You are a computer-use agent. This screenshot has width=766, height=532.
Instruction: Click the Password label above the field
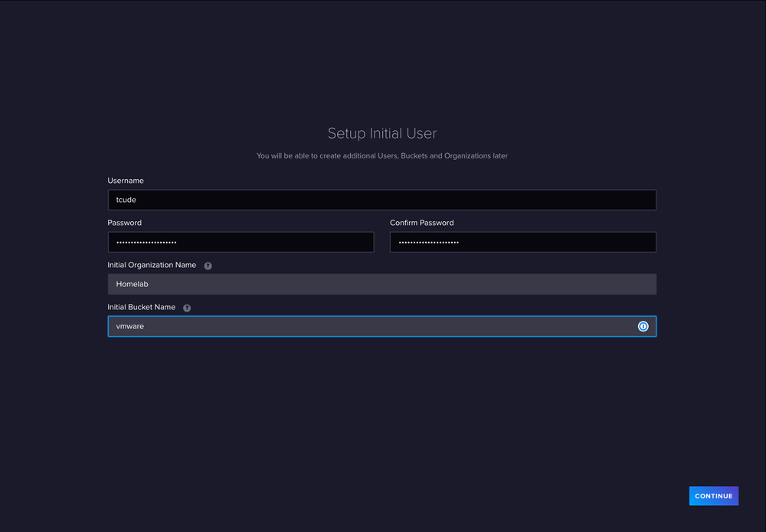click(125, 223)
